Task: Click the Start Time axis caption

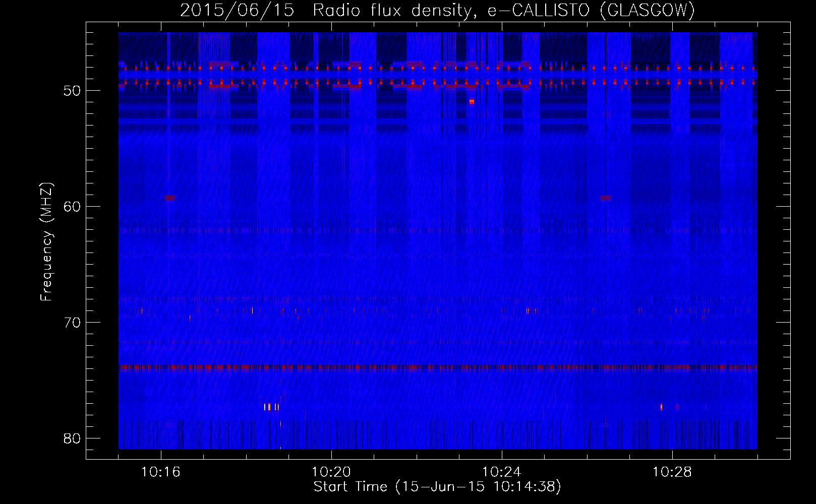Action: [437, 487]
